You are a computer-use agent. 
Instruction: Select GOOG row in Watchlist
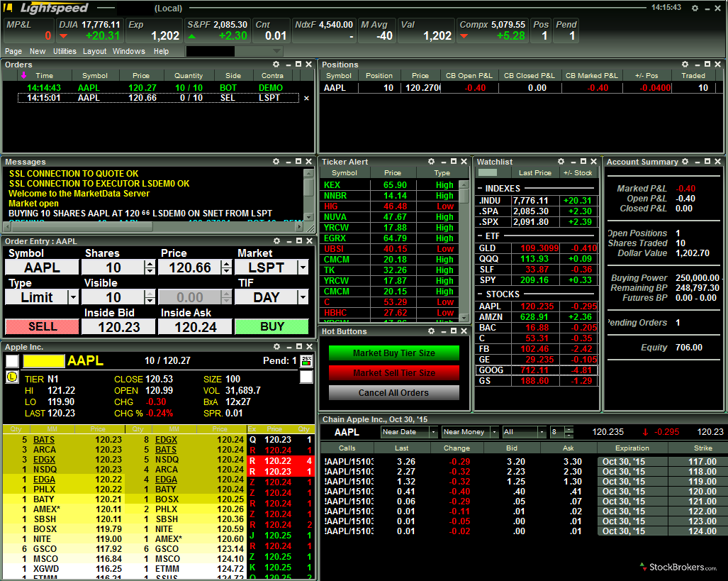tap(537, 370)
